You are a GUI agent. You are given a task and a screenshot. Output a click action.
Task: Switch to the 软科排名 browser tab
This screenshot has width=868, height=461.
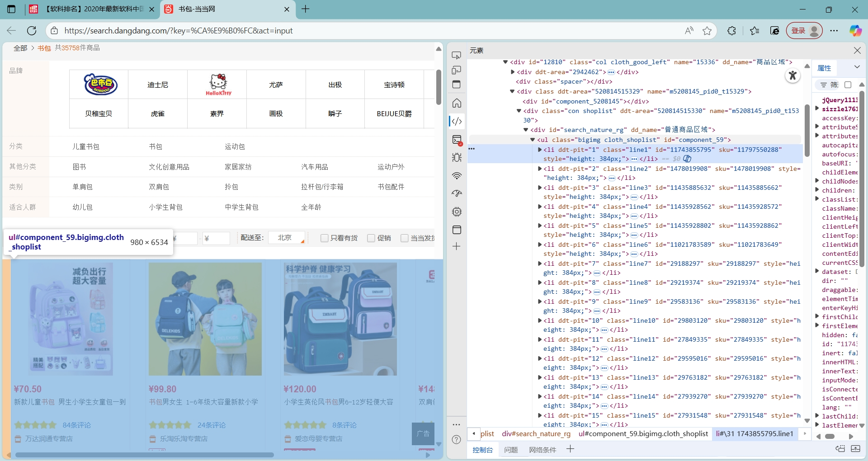pyautogui.click(x=92, y=9)
